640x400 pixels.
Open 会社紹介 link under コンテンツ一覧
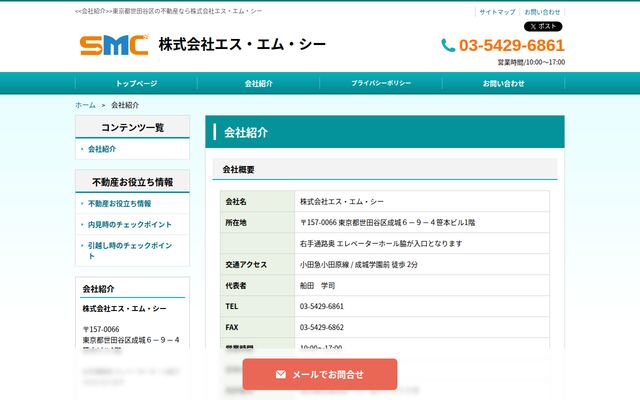pyautogui.click(x=102, y=149)
